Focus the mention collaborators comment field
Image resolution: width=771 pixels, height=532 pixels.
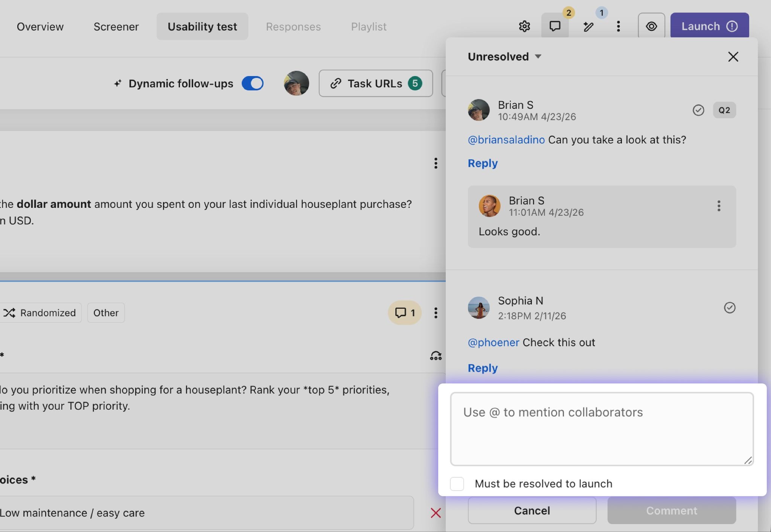click(602, 428)
